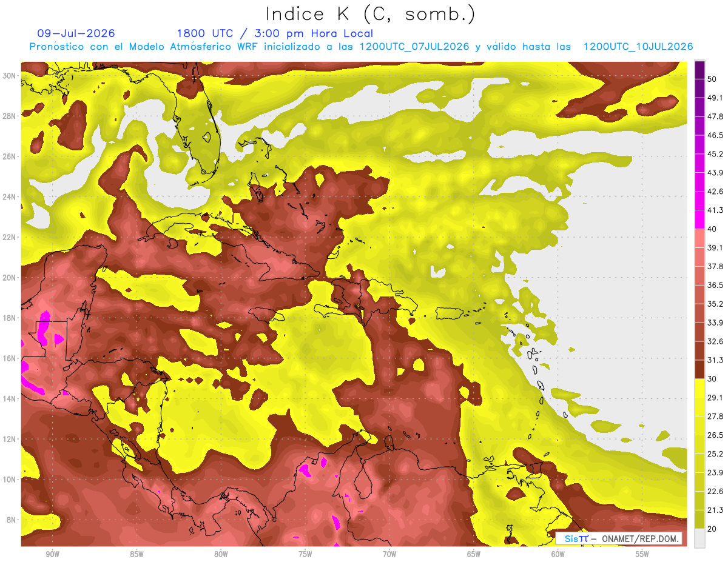This screenshot has height=562, width=728.
Task: Click the colorbar label '29.1'
Action: coord(715,398)
